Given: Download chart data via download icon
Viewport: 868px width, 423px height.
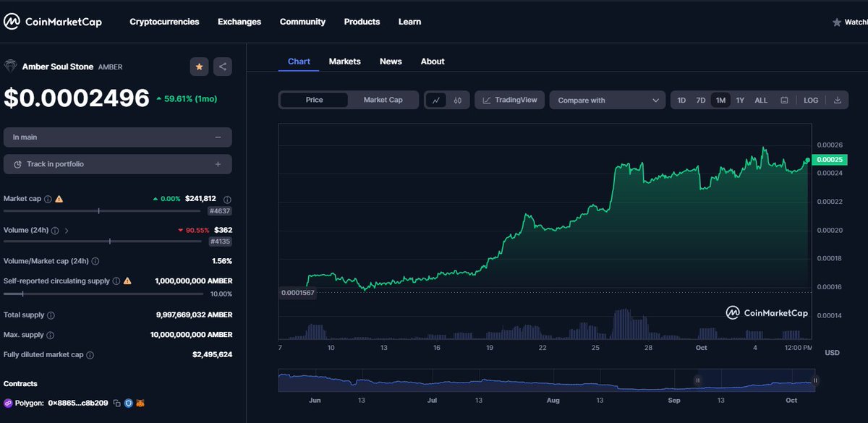Looking at the screenshot, I should [838, 101].
